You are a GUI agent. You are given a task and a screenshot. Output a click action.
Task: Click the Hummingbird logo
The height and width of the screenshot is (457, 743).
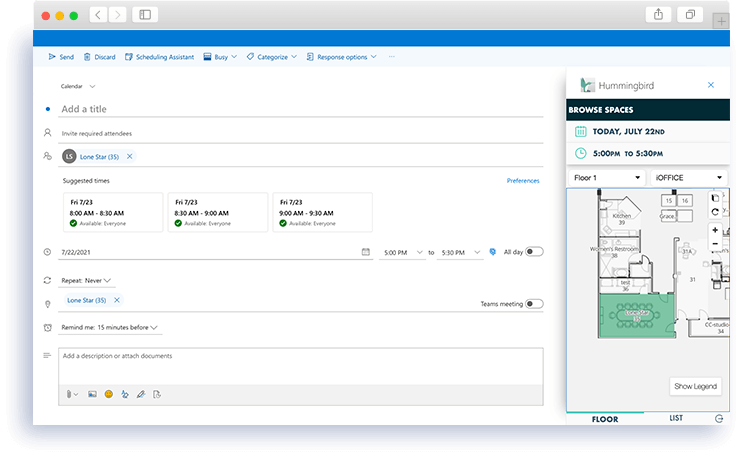click(587, 85)
